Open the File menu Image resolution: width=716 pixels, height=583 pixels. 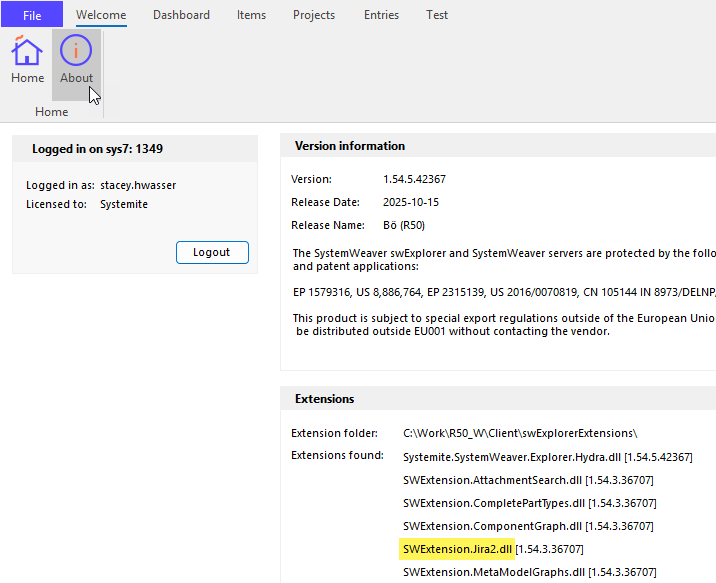pos(32,15)
